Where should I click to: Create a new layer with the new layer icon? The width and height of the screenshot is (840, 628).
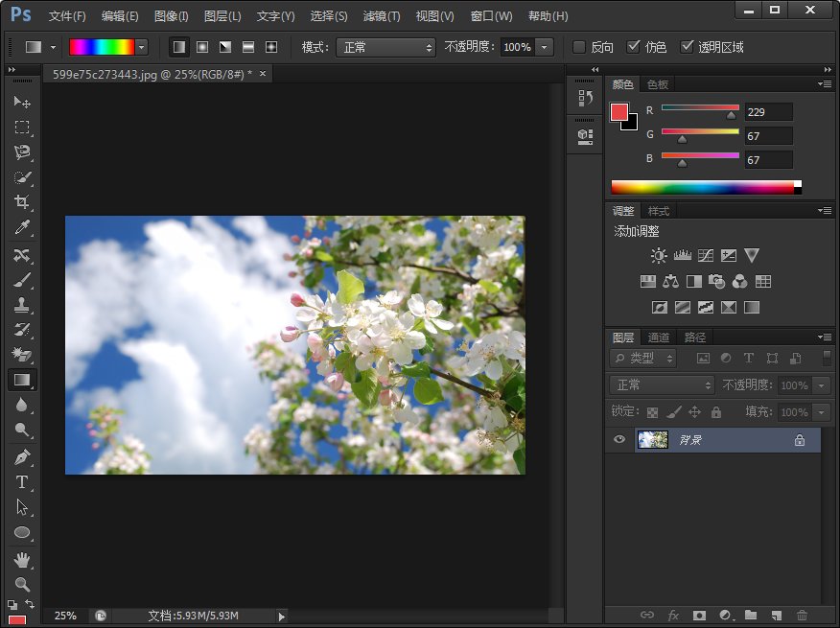click(x=777, y=616)
